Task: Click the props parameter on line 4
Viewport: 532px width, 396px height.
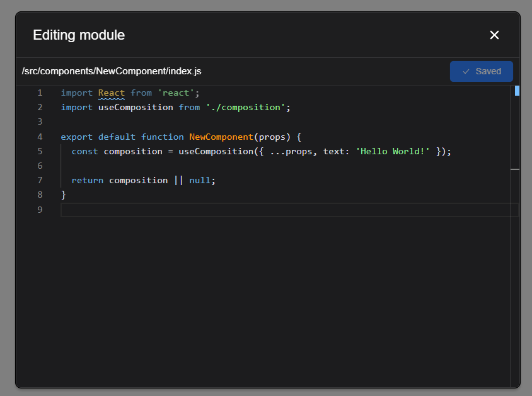Action: 272,137
